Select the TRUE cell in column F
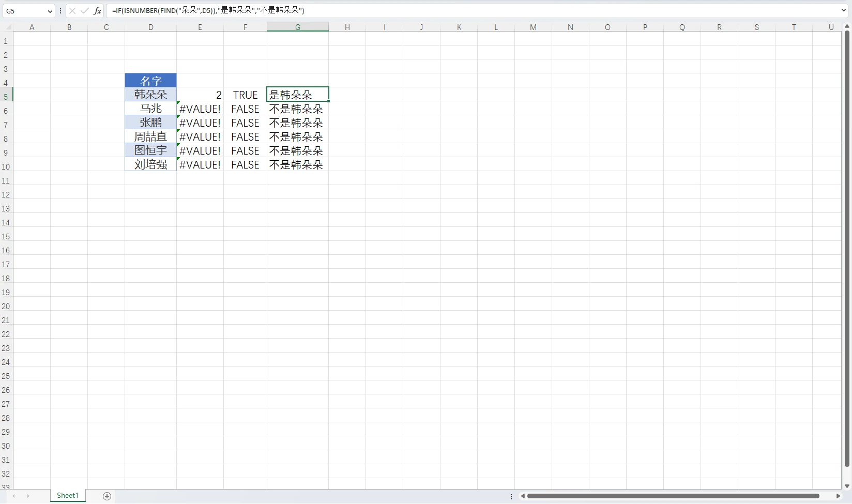This screenshot has width=852, height=504. click(x=246, y=94)
